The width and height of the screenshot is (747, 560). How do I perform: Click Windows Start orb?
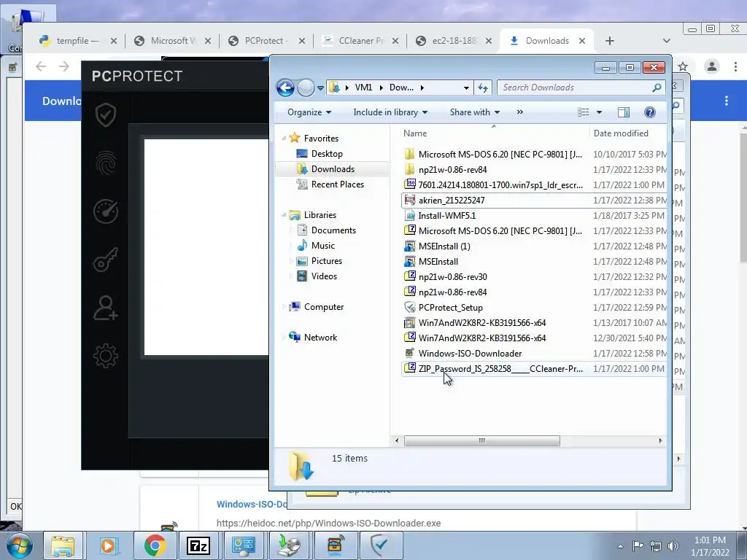pyautogui.click(x=19, y=545)
